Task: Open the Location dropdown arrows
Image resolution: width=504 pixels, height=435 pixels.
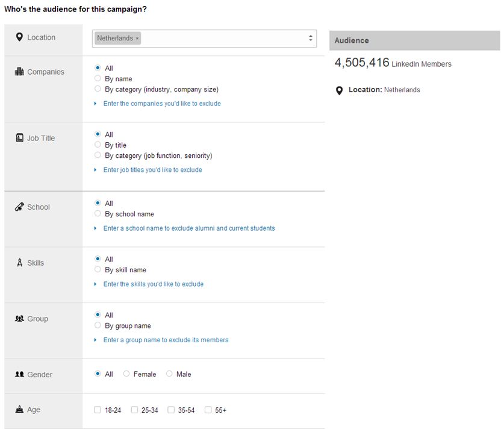Action: [x=311, y=38]
